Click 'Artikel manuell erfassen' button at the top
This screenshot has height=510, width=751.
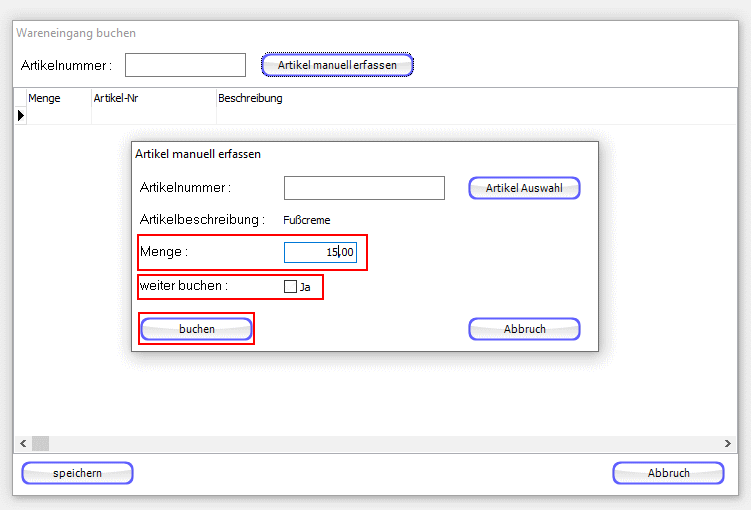click(337, 65)
